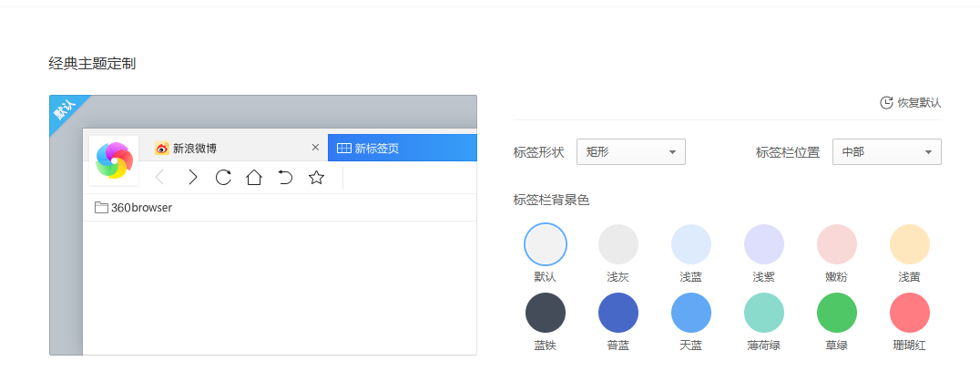Open the 标签形状 dropdown showing 矩形
This screenshot has height=392, width=980.
pyautogui.click(x=630, y=152)
